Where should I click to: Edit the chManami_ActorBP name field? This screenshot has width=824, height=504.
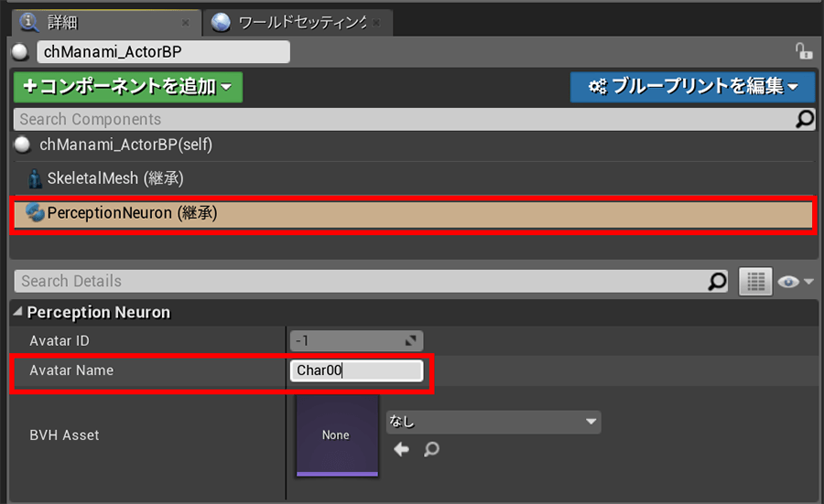point(164,52)
